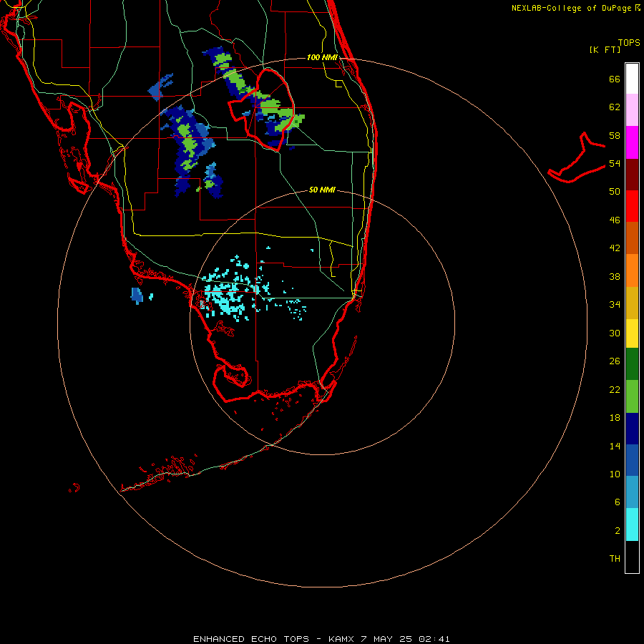Select the orange 42 kft swatch
The height and width of the screenshot is (644, 644).
coord(632,270)
